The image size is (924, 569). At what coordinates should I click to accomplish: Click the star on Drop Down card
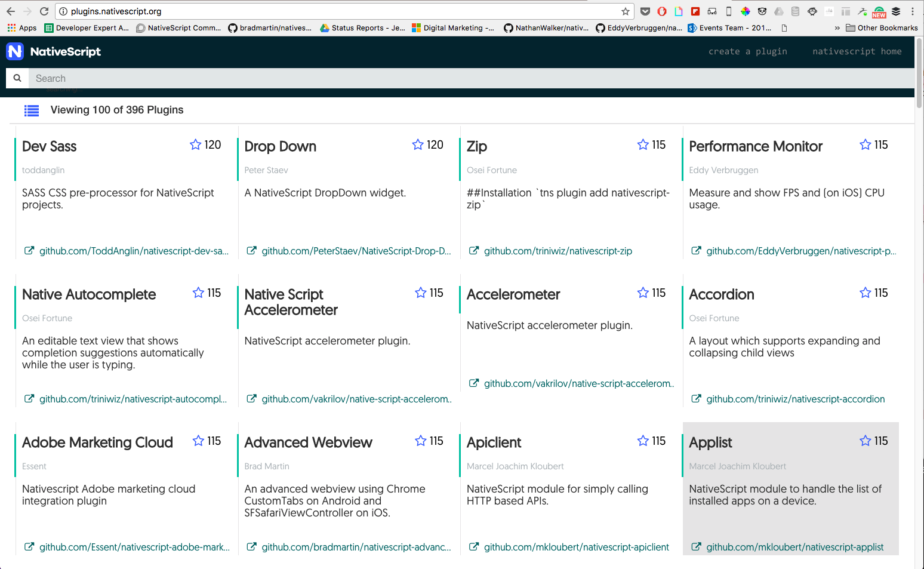point(418,144)
